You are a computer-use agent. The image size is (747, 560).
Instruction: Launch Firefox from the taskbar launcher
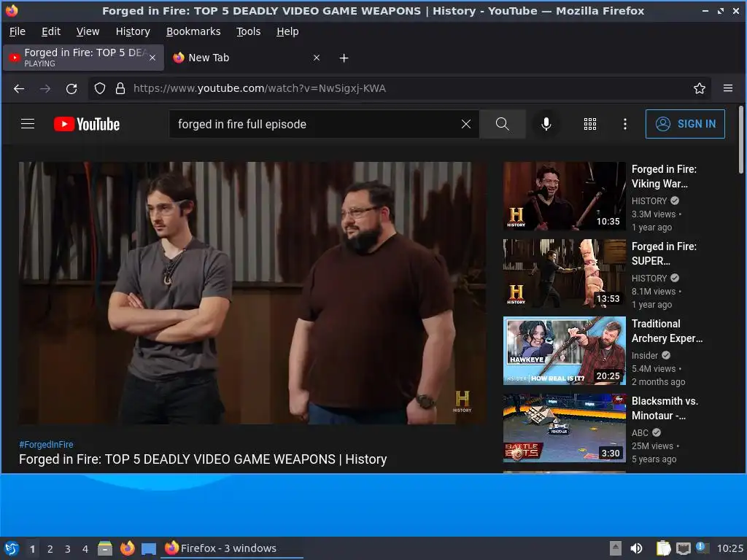click(x=127, y=548)
